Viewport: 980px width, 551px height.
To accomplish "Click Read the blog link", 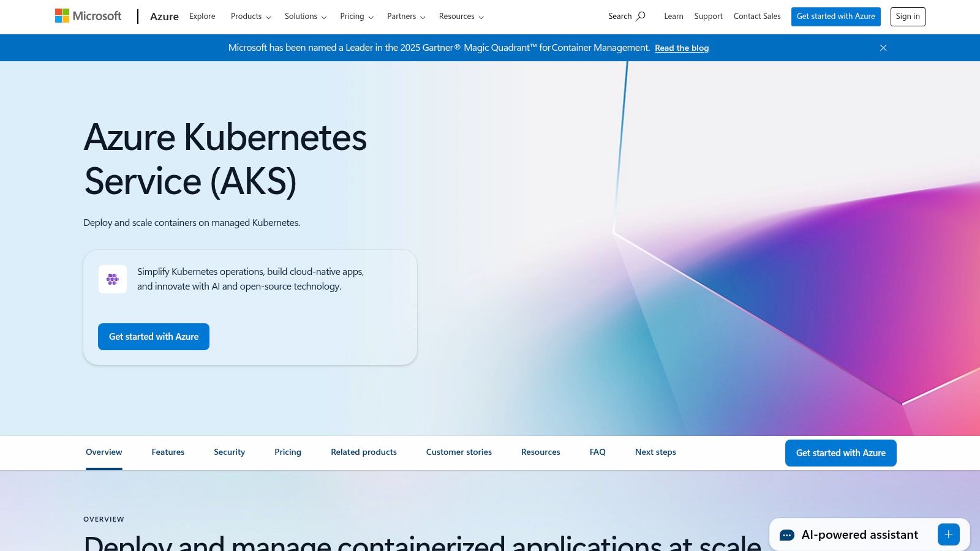I will point(682,48).
